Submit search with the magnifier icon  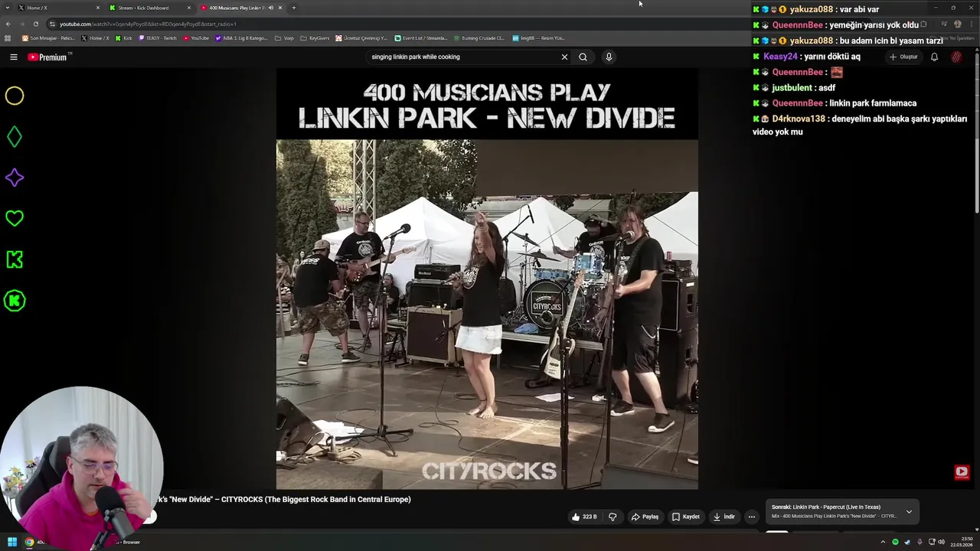coord(583,57)
